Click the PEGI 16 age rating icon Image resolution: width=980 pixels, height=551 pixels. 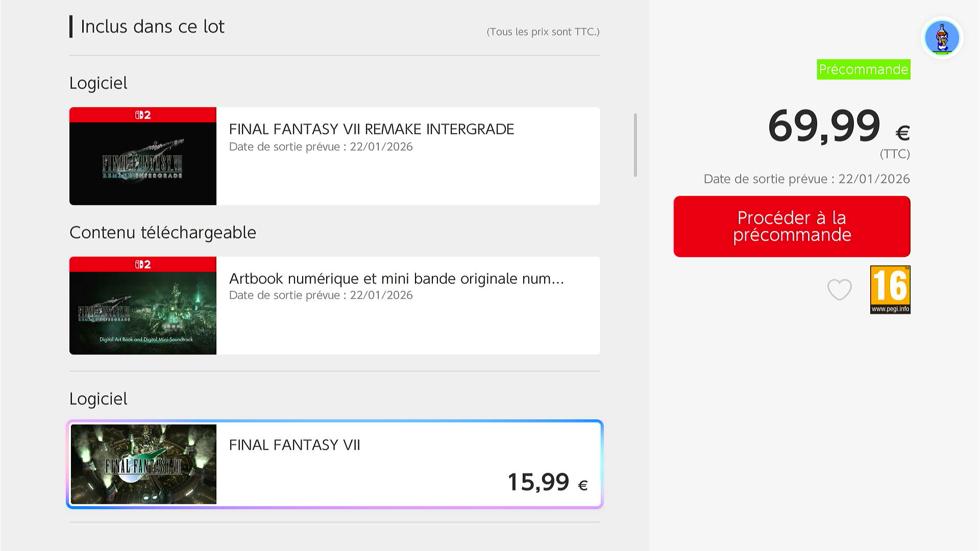tap(890, 289)
